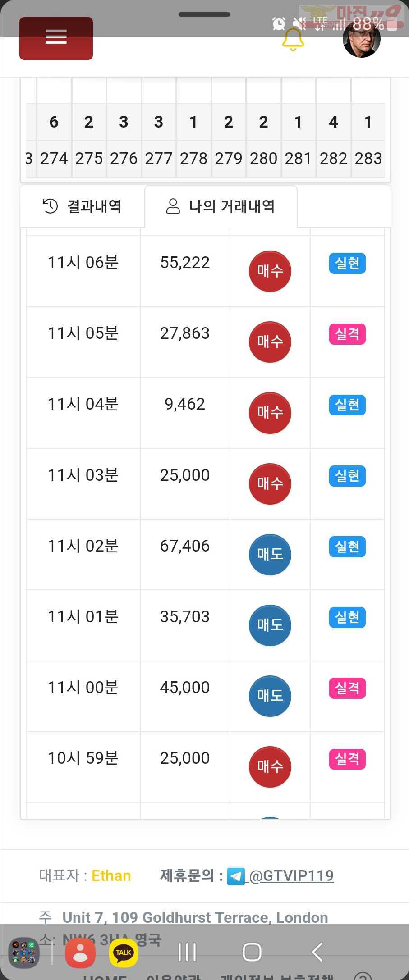
Task: Tap the Android recent apps button
Action: [187, 952]
